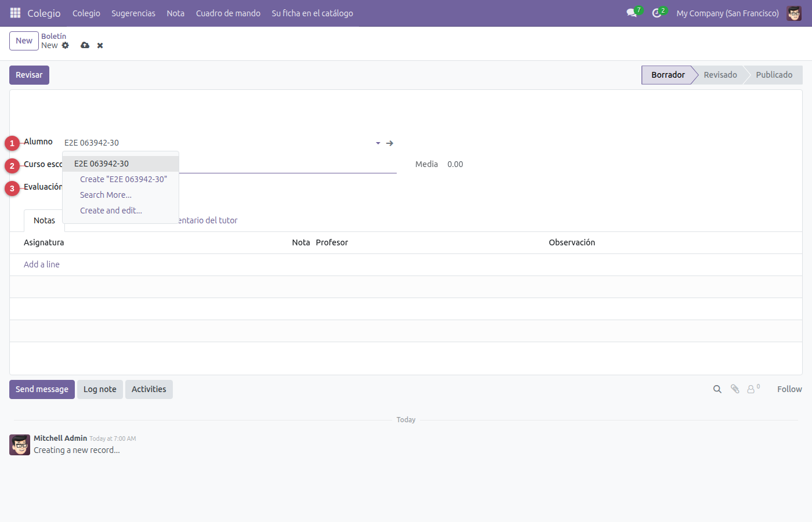Open the Sugerencias menu
812x522 pixels.
[133, 13]
